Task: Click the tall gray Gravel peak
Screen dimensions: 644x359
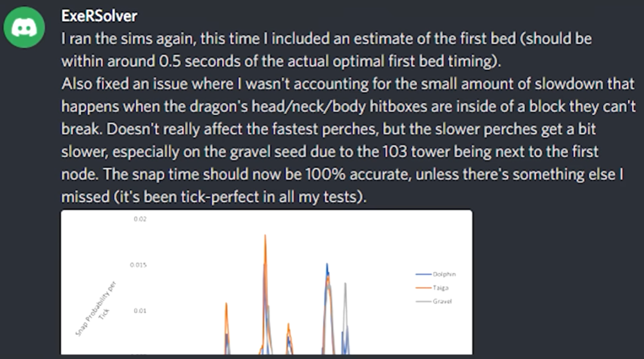Action: 345,284
